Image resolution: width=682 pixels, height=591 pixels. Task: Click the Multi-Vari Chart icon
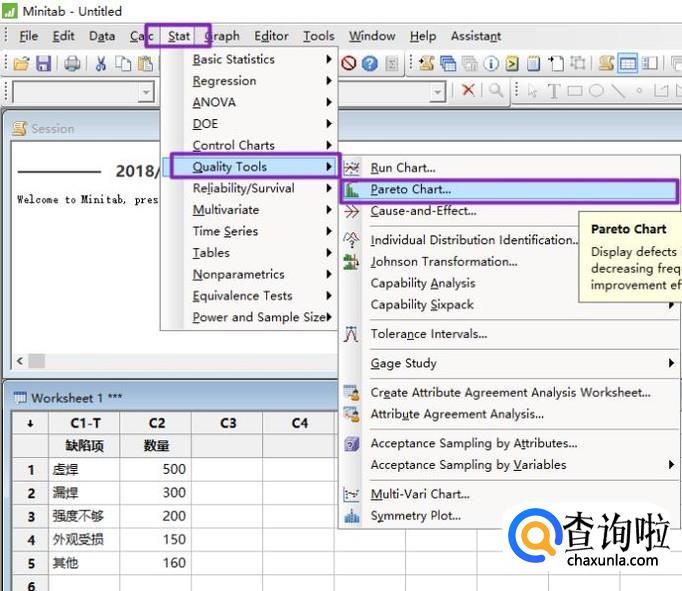(351, 494)
